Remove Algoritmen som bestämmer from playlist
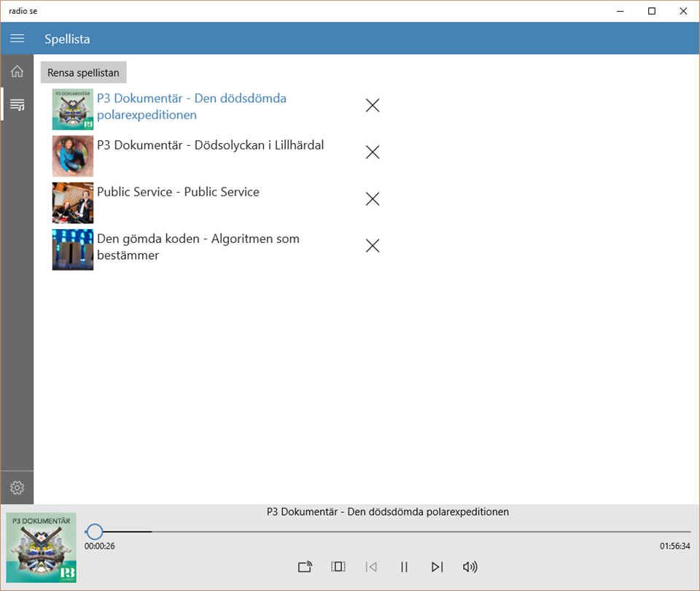 pyautogui.click(x=373, y=246)
